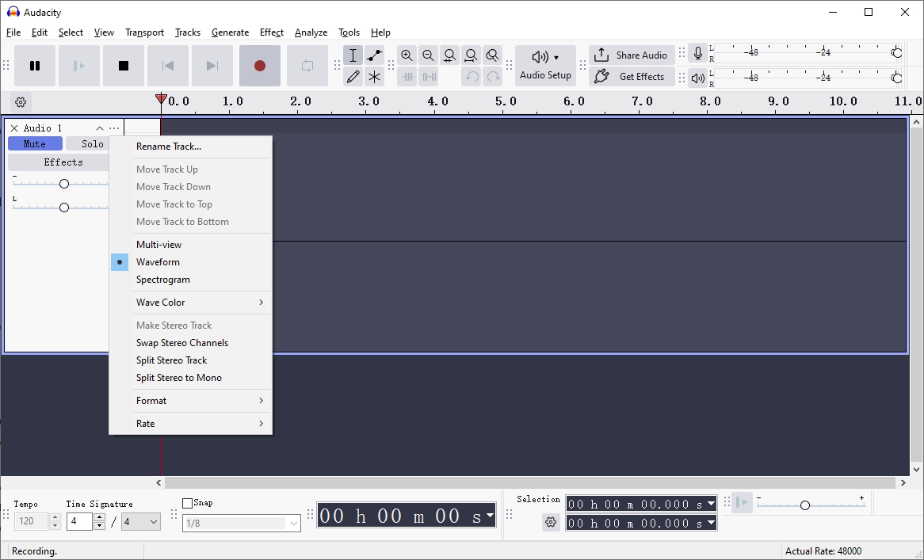Click Fit Selection to Width icon
The height and width of the screenshot is (560, 924).
[449, 55]
